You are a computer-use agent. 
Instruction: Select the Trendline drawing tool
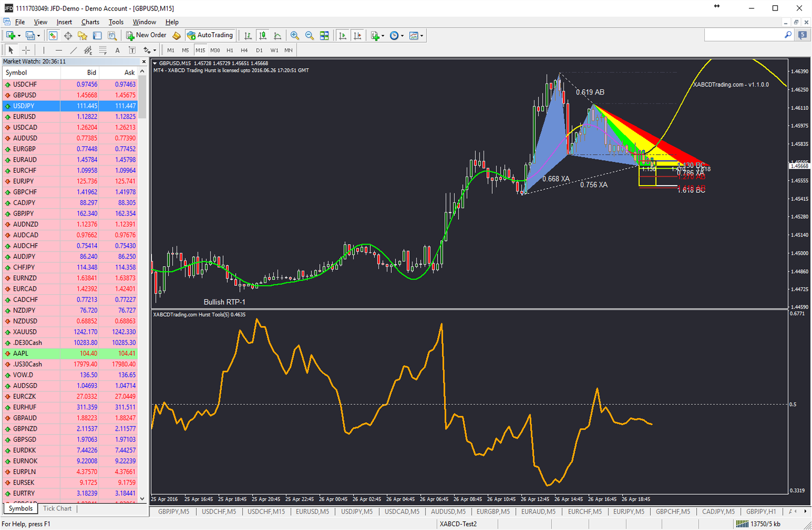73,50
